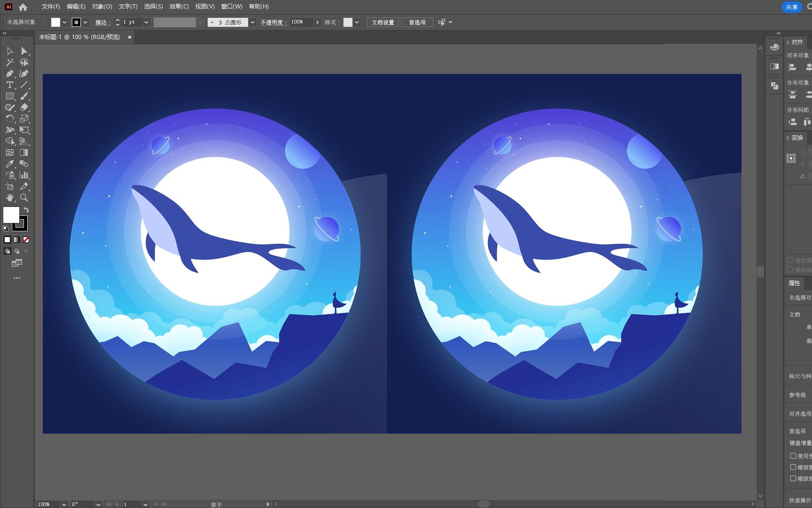Select the Type tool
This screenshot has height=508, width=812.
coord(10,85)
